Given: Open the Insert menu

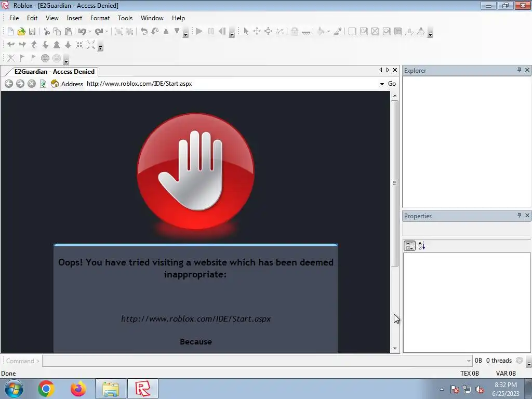Looking at the screenshot, I should click(74, 18).
